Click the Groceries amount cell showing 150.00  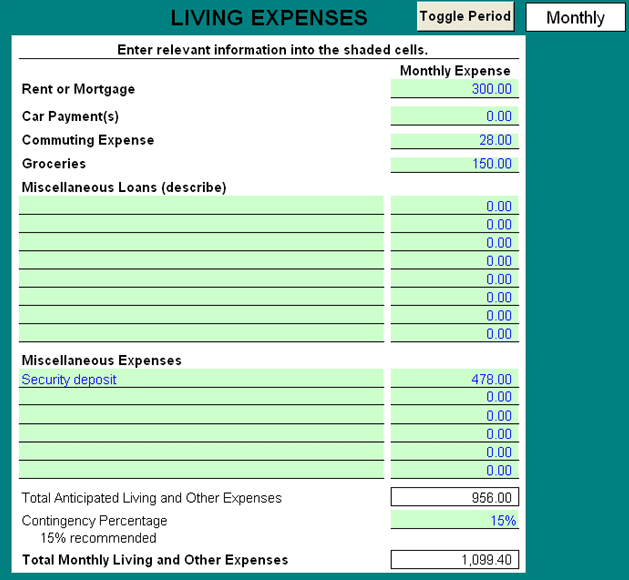455,164
